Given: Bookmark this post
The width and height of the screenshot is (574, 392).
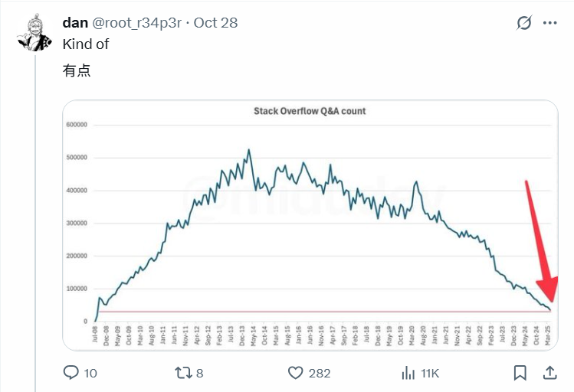Looking at the screenshot, I should pos(520,373).
